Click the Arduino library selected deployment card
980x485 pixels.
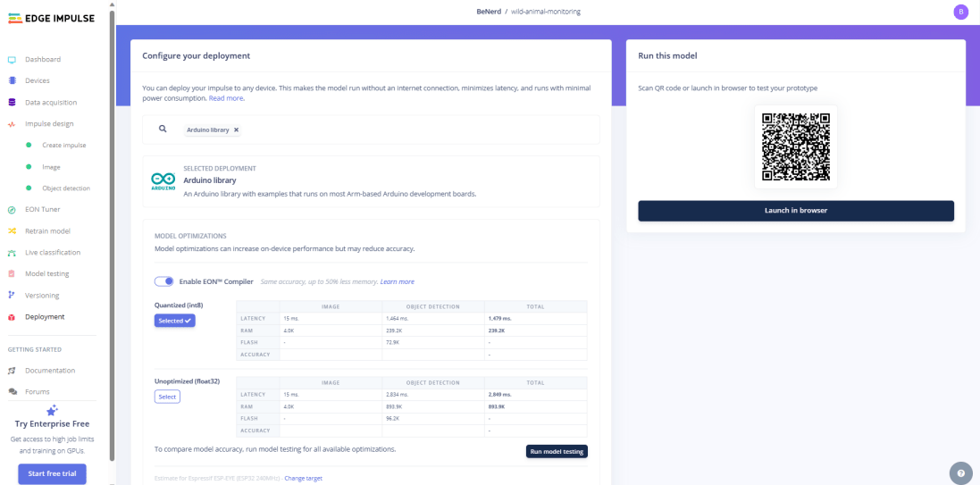click(x=371, y=181)
